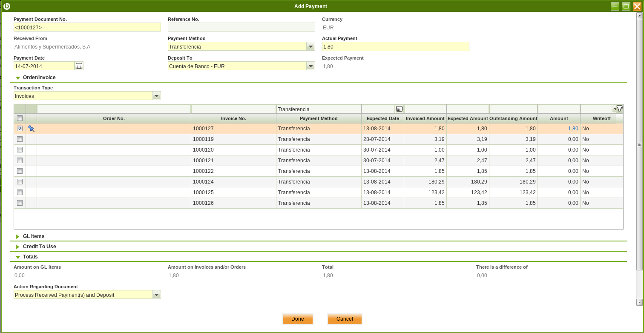Select the checkbox for invoice 1000124
644x333 pixels.
click(20, 182)
